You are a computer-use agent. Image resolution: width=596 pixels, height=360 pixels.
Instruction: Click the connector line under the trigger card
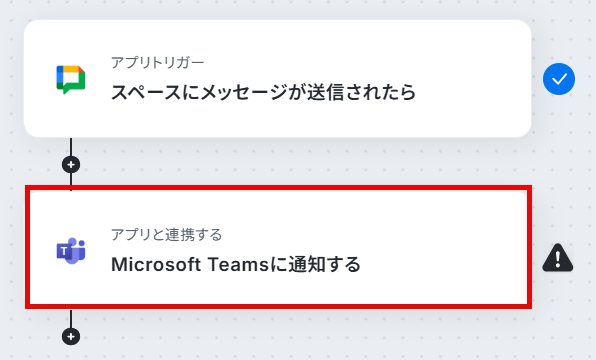[71, 146]
